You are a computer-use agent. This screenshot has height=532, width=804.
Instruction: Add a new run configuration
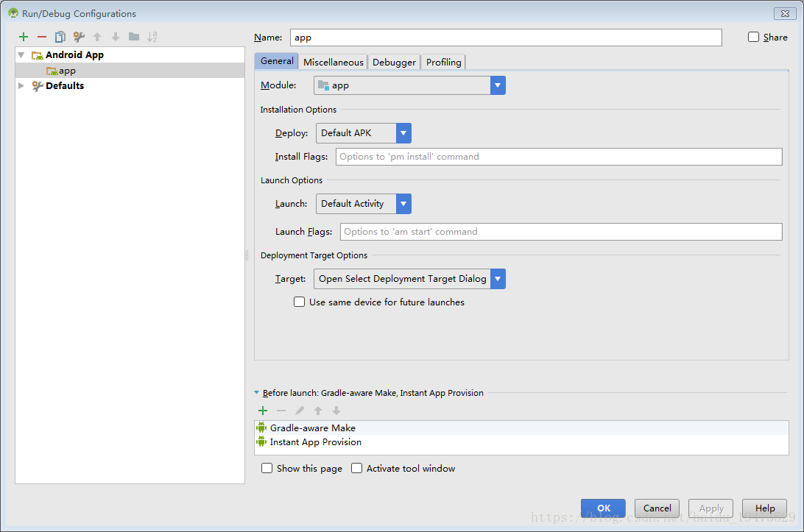point(23,36)
